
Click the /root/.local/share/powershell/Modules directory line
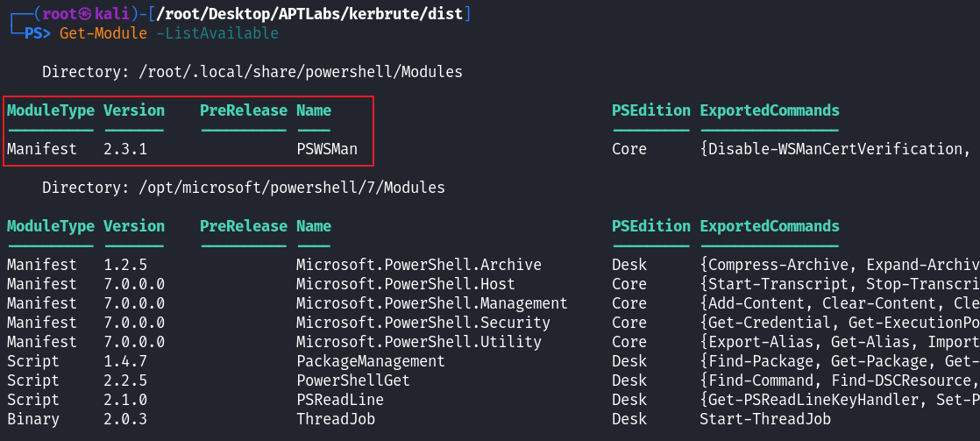(252, 72)
